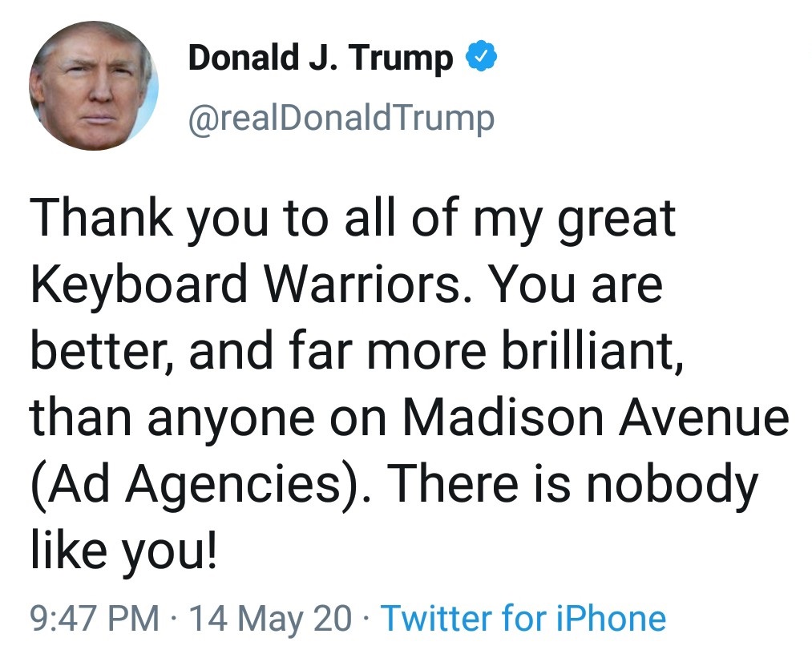Click the 14 May 20 date
The width and height of the screenshot is (812, 666).
pyautogui.click(x=269, y=619)
